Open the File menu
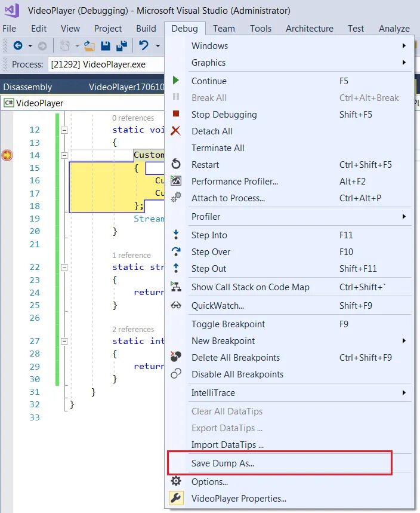 [x=9, y=29]
